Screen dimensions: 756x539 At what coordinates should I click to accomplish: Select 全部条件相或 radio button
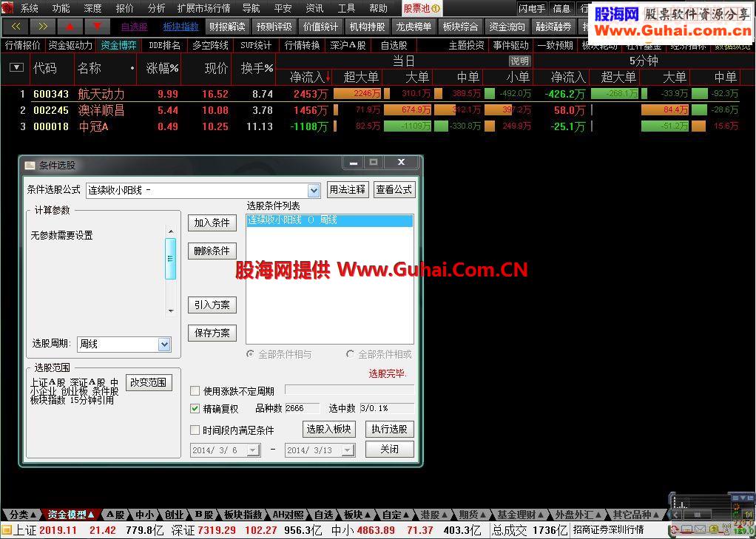350,354
